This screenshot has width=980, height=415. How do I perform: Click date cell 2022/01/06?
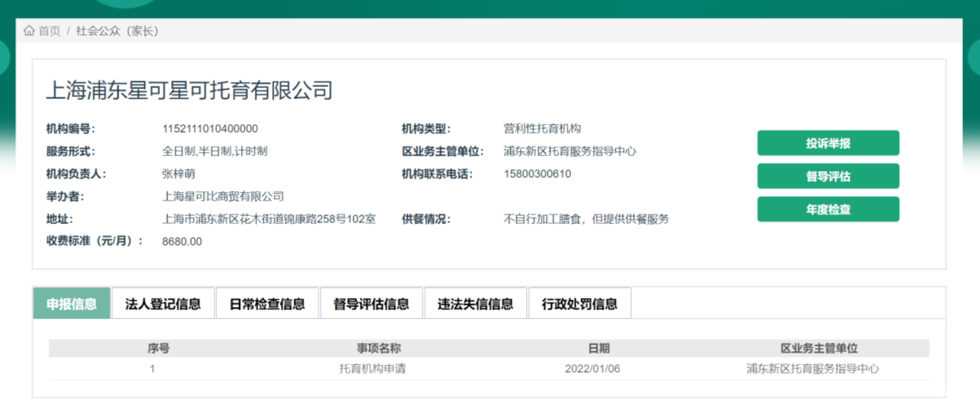coord(592,369)
